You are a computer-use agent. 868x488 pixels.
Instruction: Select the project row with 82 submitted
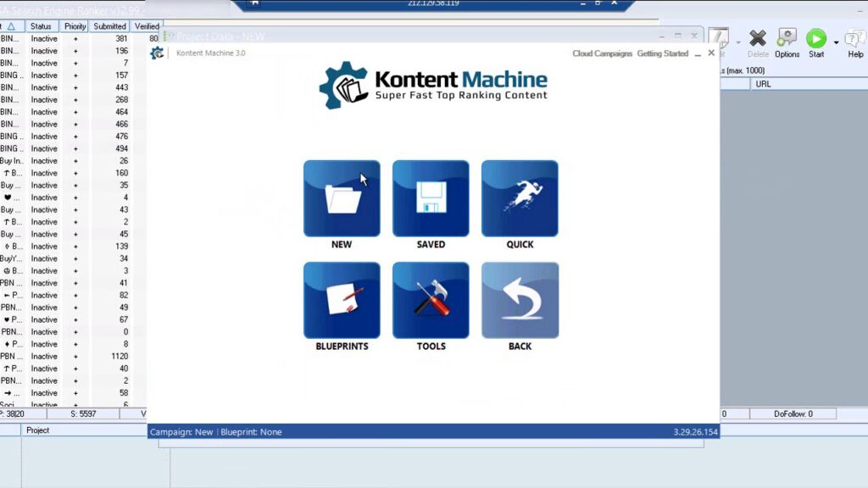pos(73,296)
